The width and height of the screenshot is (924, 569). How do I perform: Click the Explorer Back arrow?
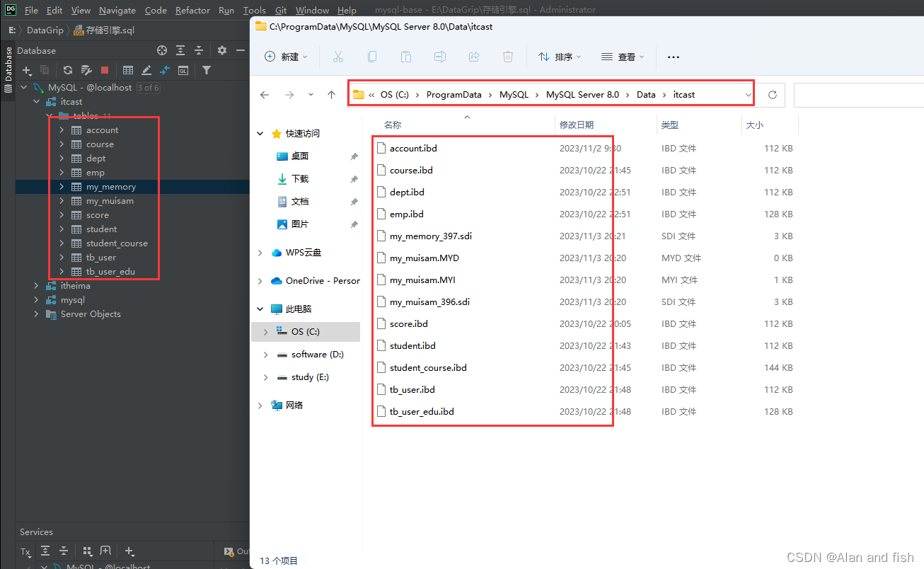point(265,95)
